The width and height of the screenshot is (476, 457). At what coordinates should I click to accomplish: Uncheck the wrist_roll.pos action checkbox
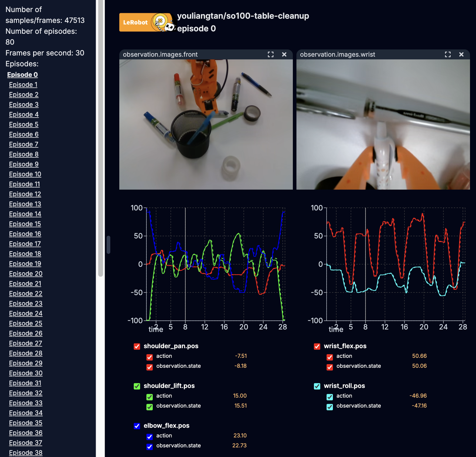coord(330,397)
